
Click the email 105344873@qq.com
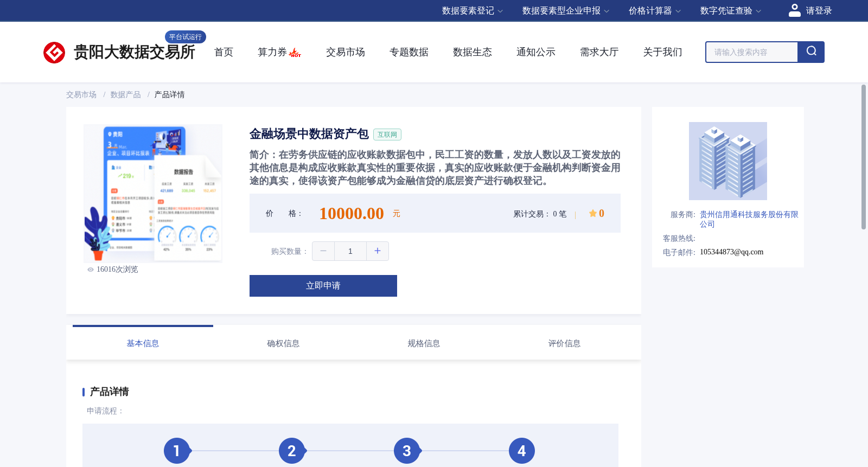coord(731,252)
